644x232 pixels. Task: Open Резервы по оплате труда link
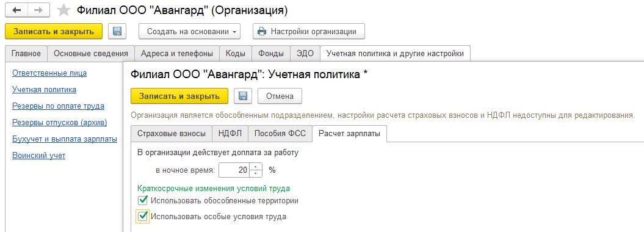click(59, 106)
